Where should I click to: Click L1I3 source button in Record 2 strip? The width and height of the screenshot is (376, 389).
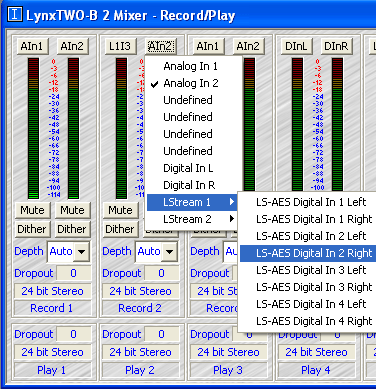point(120,46)
